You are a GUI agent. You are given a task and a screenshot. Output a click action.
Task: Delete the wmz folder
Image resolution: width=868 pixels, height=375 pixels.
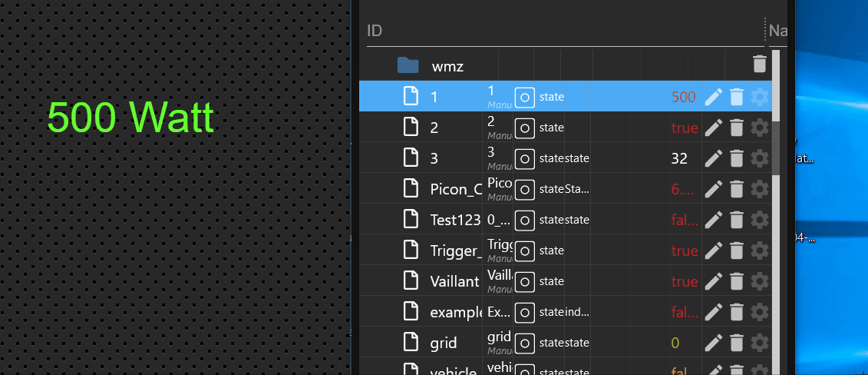pos(759,65)
